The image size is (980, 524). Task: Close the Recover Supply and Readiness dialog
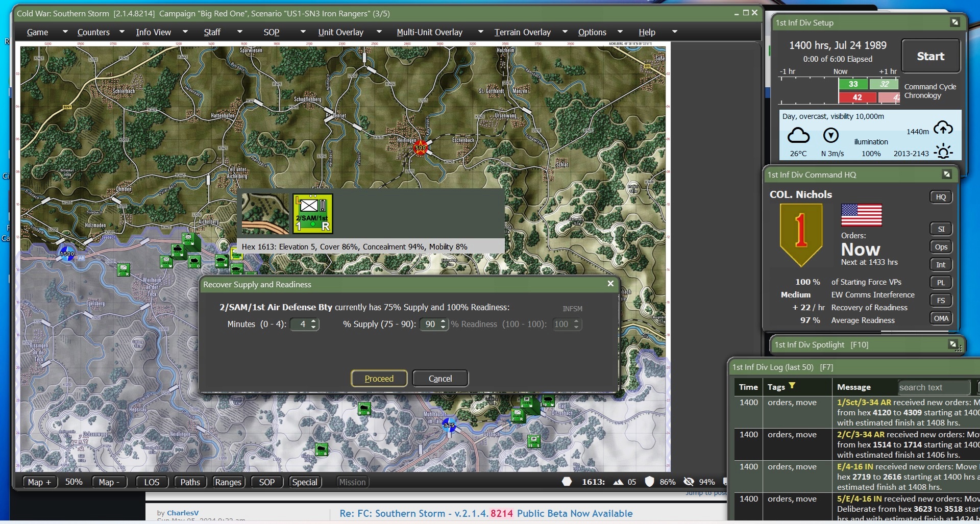point(610,284)
